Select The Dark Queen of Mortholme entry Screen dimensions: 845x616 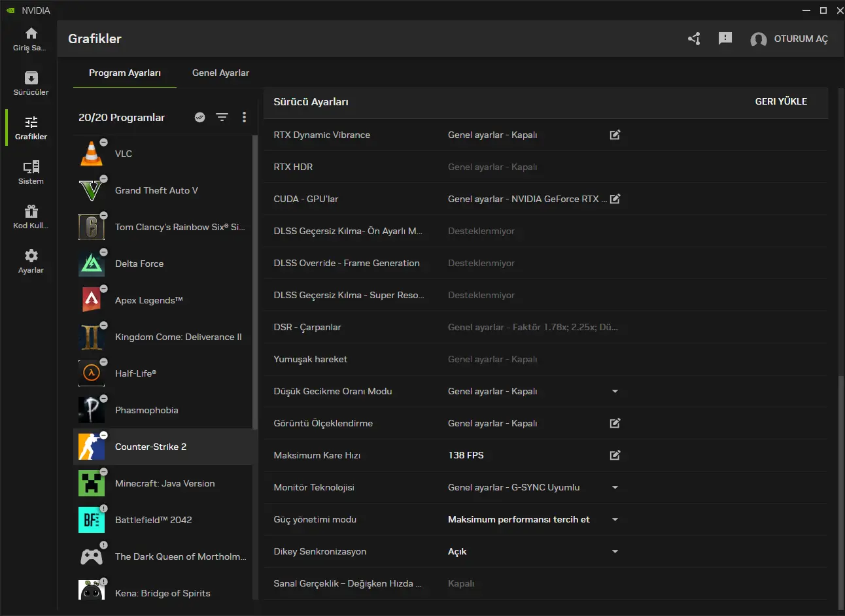click(163, 556)
